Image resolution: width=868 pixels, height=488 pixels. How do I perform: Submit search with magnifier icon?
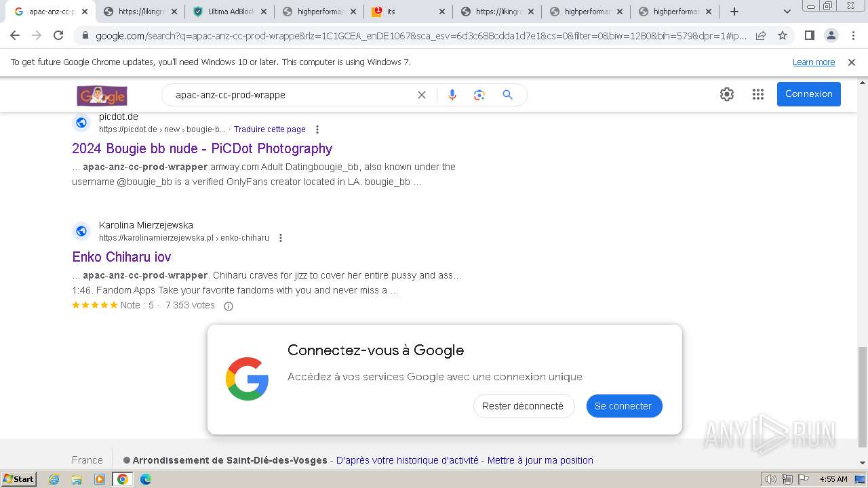pos(507,95)
